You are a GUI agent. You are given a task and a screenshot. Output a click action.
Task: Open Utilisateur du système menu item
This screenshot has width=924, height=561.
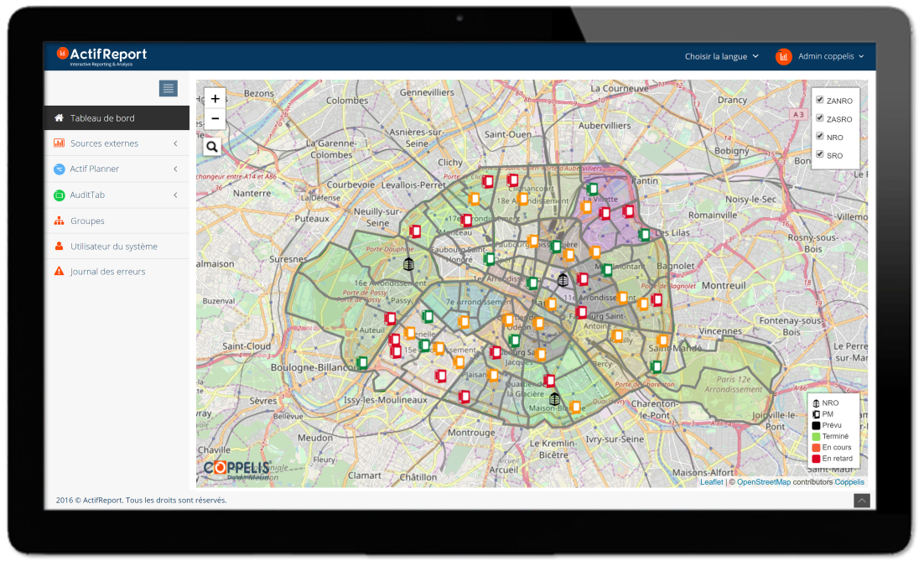[117, 247]
